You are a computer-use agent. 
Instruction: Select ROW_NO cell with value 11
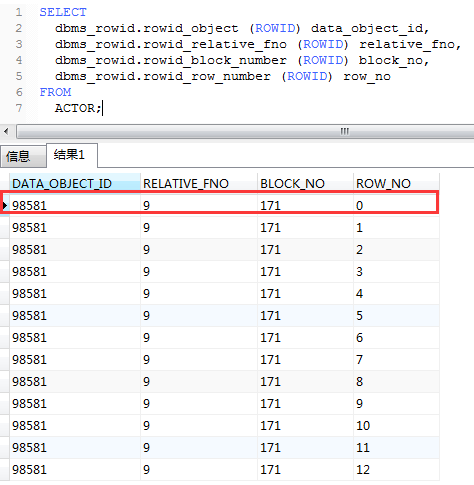point(396,448)
